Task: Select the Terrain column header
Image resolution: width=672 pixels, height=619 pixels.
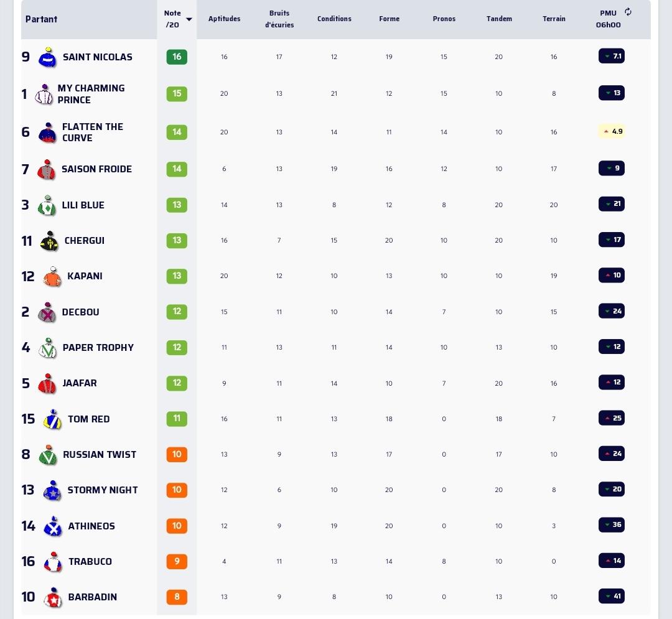Action: 554,19
